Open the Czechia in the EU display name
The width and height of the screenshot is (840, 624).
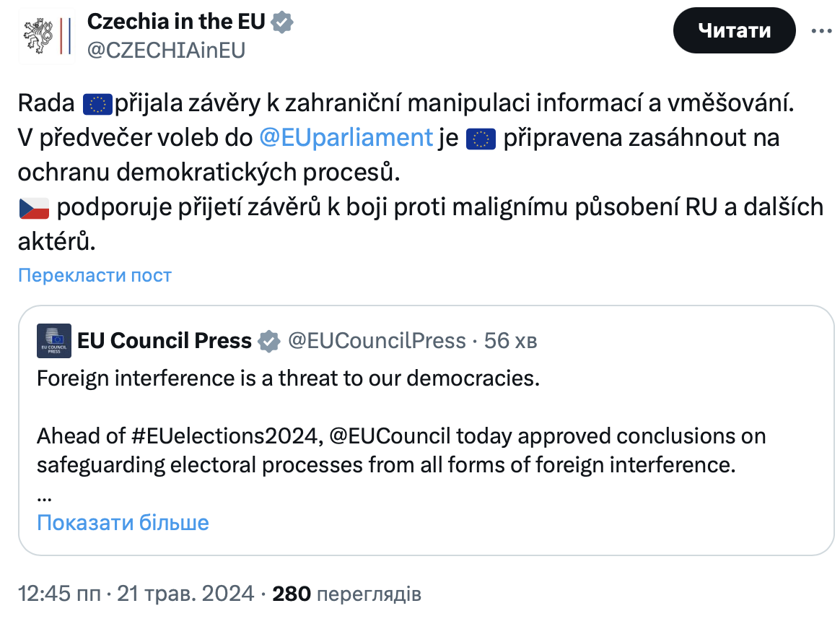[176, 22]
